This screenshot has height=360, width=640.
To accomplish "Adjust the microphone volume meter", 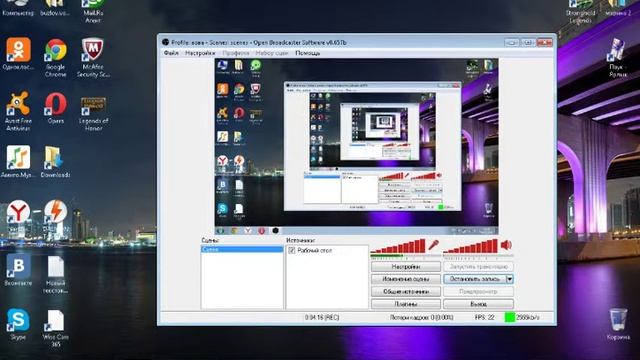I will pyautogui.click(x=398, y=246).
